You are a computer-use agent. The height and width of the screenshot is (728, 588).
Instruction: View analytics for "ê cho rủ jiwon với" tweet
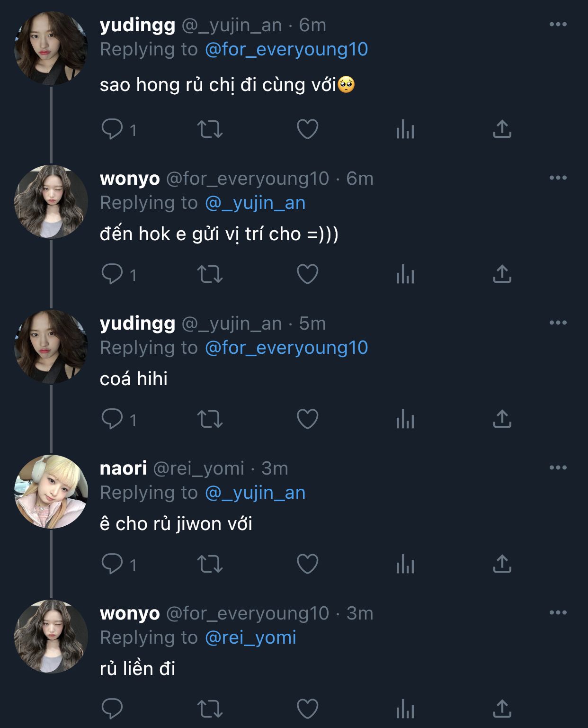coord(405,564)
